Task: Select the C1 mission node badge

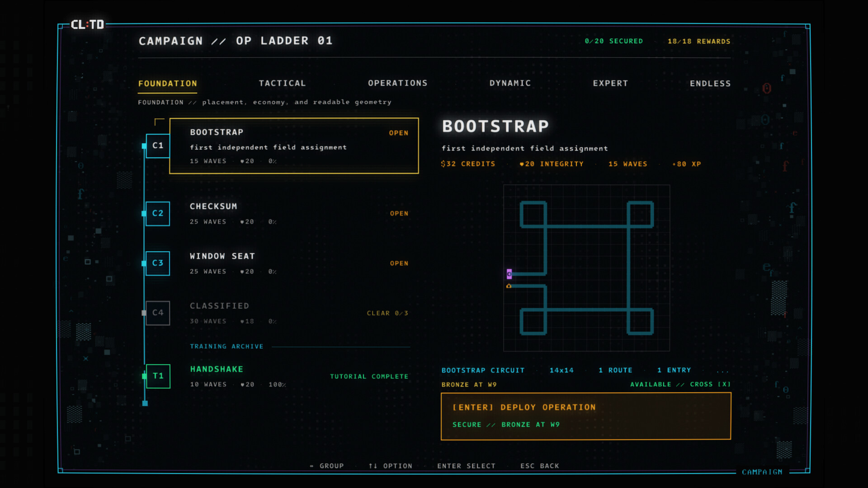Action: tap(158, 145)
